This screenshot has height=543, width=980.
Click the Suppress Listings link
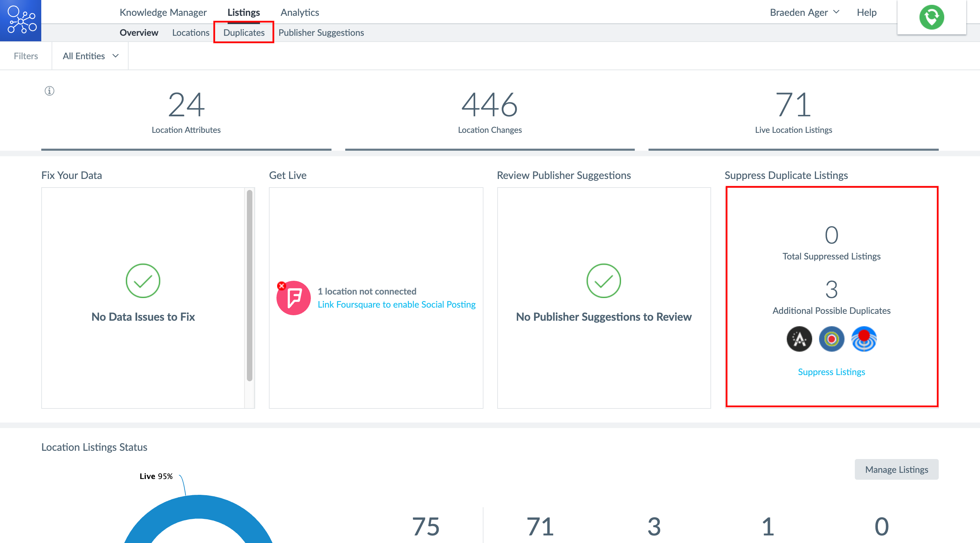click(831, 372)
